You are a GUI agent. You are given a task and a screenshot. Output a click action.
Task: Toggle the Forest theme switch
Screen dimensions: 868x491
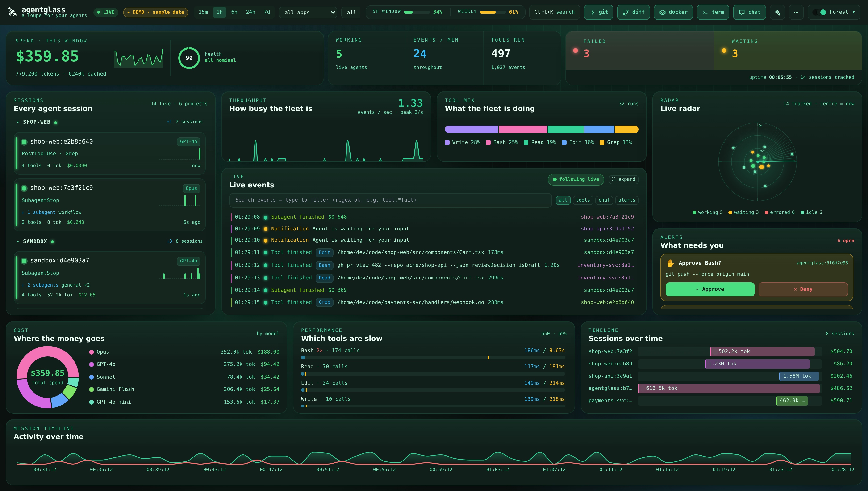click(x=819, y=12)
